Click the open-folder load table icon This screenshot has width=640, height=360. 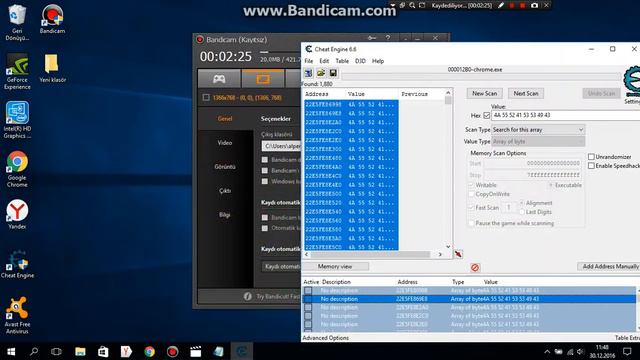click(321, 73)
